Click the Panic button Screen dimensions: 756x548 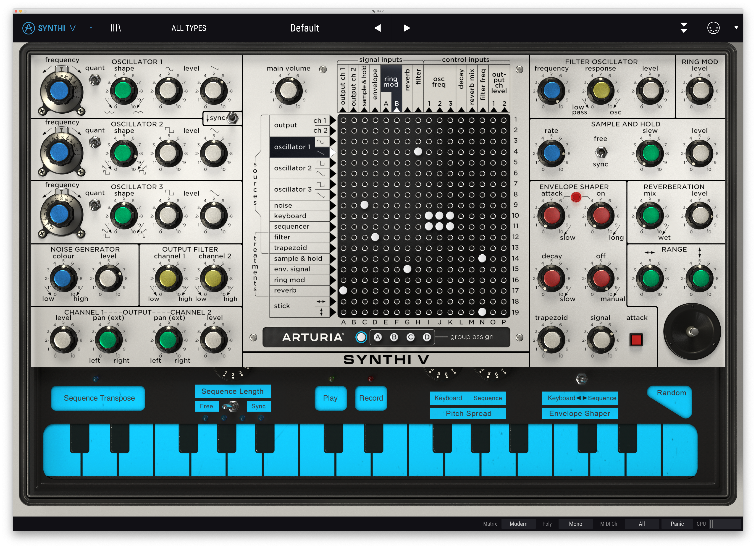click(677, 524)
